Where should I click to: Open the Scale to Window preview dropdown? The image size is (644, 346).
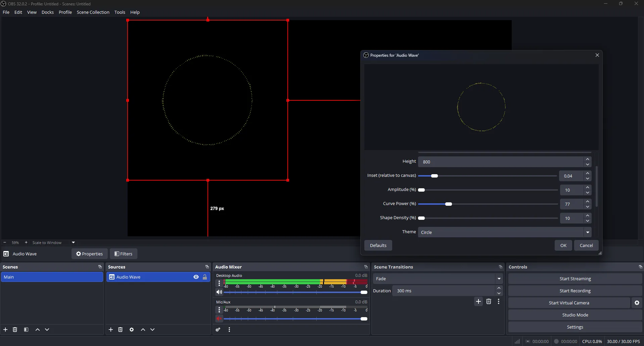click(73, 242)
